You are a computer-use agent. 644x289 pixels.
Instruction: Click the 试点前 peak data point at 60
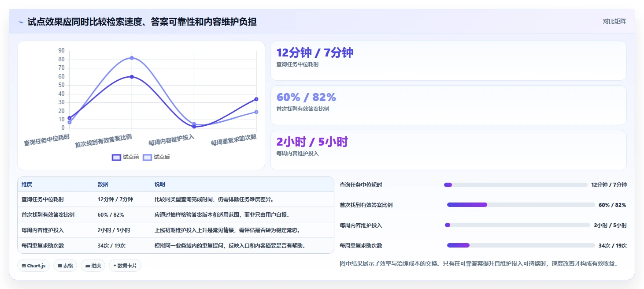click(132, 77)
